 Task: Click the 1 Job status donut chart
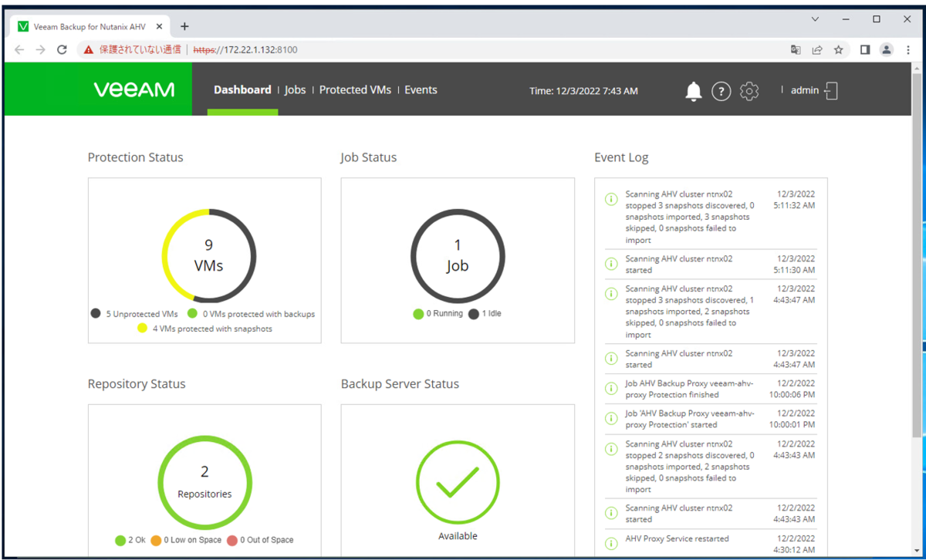point(458,255)
